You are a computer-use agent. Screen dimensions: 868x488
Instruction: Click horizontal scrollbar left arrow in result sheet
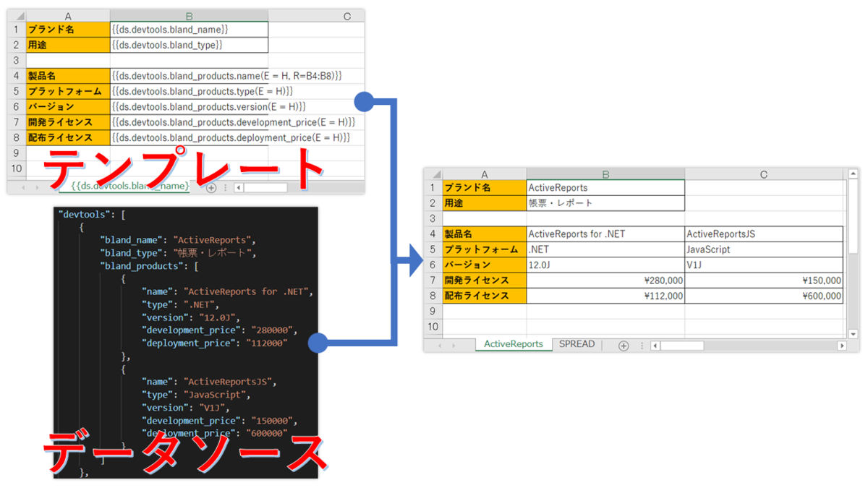click(655, 346)
